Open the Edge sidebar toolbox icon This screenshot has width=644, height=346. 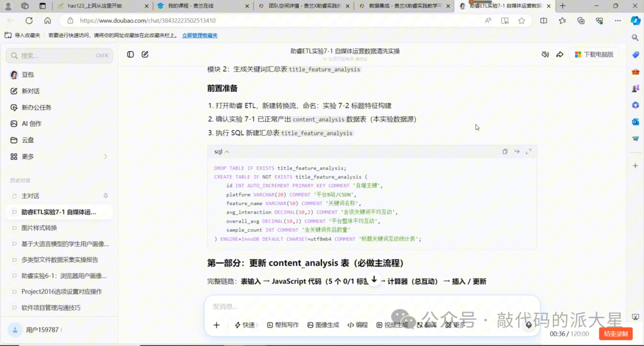coord(636,71)
